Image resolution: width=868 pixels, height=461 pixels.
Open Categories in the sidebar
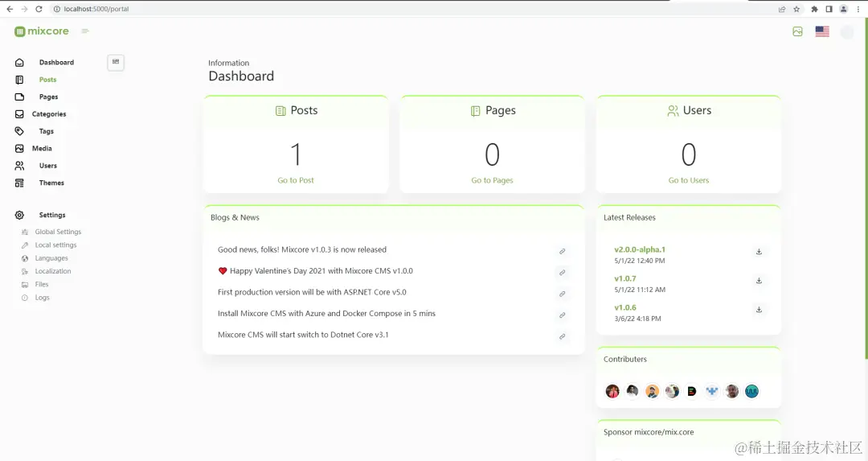pyautogui.click(x=49, y=114)
